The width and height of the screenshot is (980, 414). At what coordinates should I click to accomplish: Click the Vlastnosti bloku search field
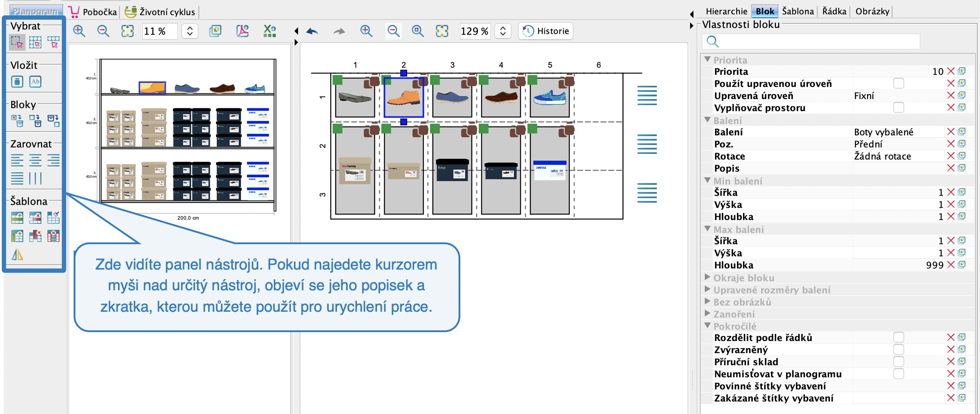tap(811, 41)
